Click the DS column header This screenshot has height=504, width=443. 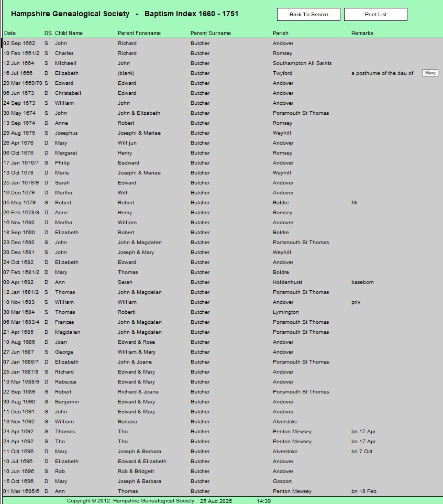click(x=48, y=34)
